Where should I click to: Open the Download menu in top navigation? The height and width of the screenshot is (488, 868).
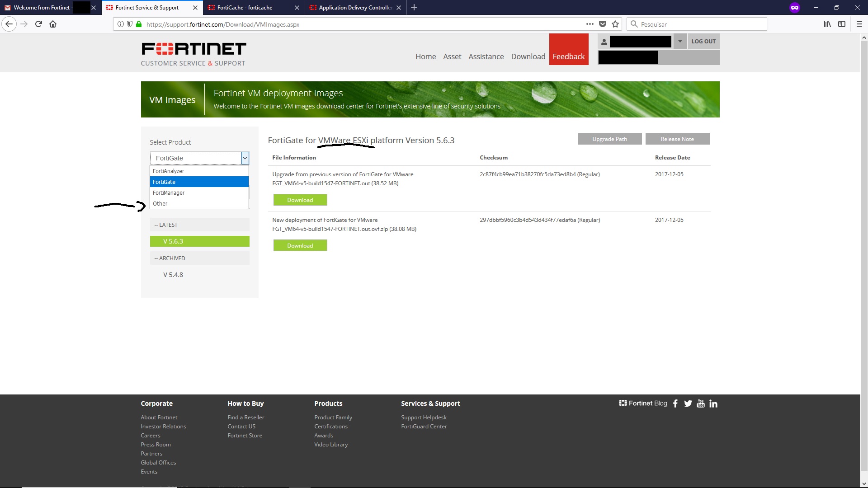point(528,56)
